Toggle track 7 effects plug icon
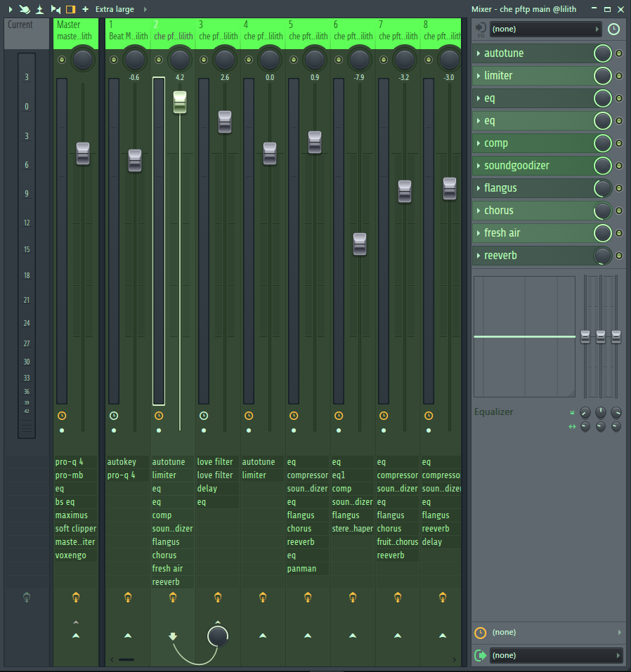Screen dimensions: 631x672 (398, 597)
